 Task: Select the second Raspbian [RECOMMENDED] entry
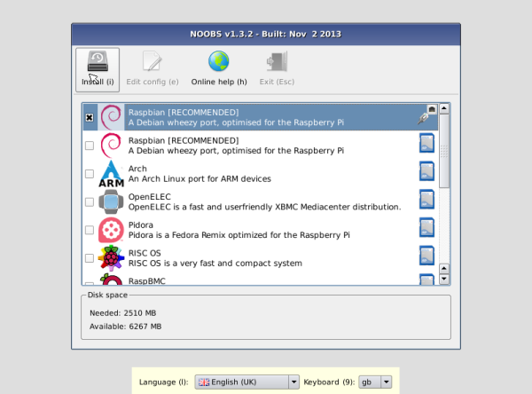(x=260, y=146)
